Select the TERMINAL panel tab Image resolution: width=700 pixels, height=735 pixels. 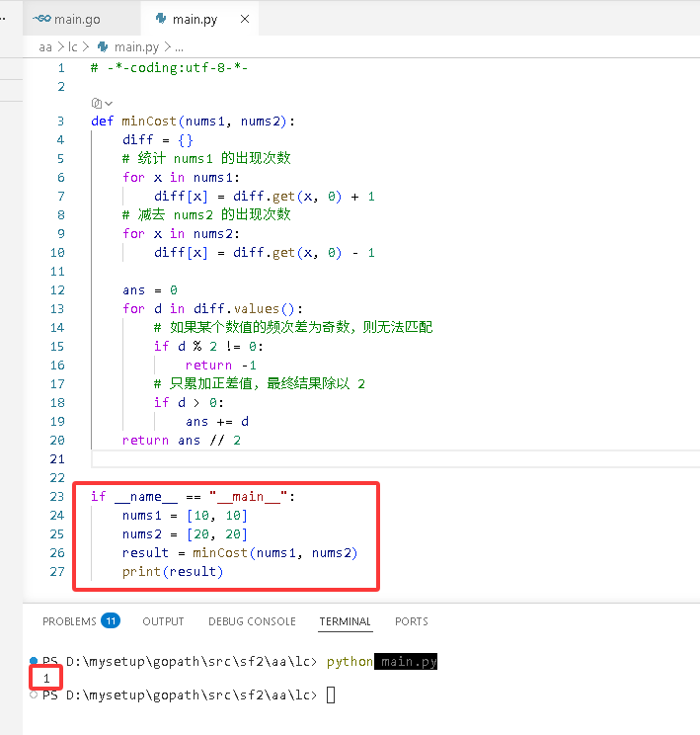(346, 621)
